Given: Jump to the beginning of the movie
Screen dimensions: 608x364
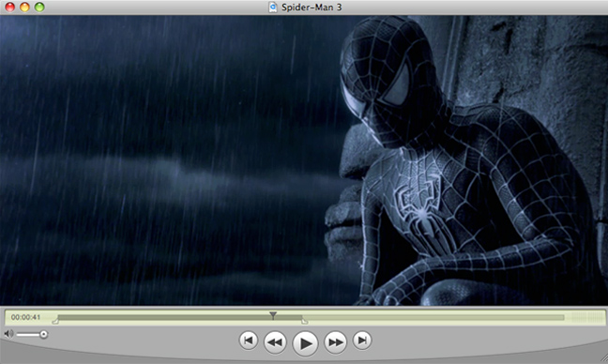Looking at the screenshot, I should pyautogui.click(x=248, y=341).
